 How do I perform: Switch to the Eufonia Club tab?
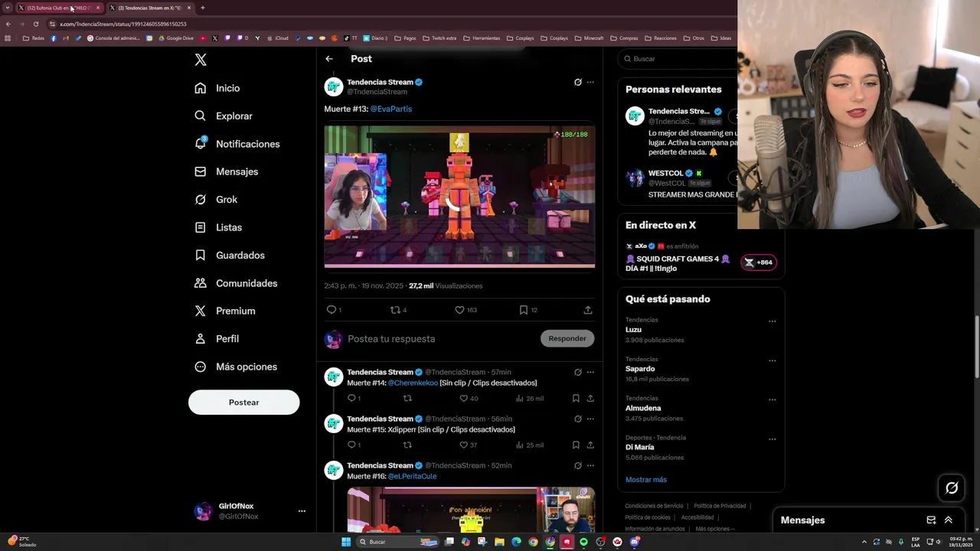click(x=60, y=8)
